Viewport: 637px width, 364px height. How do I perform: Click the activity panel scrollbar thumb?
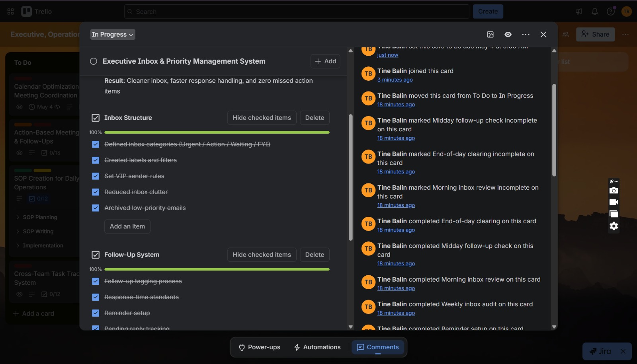554,130
